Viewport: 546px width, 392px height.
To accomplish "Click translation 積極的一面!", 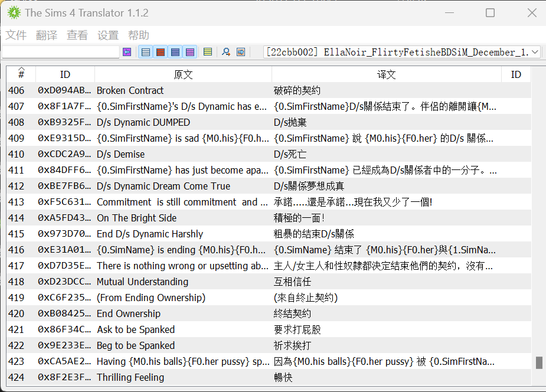I will [x=299, y=218].
